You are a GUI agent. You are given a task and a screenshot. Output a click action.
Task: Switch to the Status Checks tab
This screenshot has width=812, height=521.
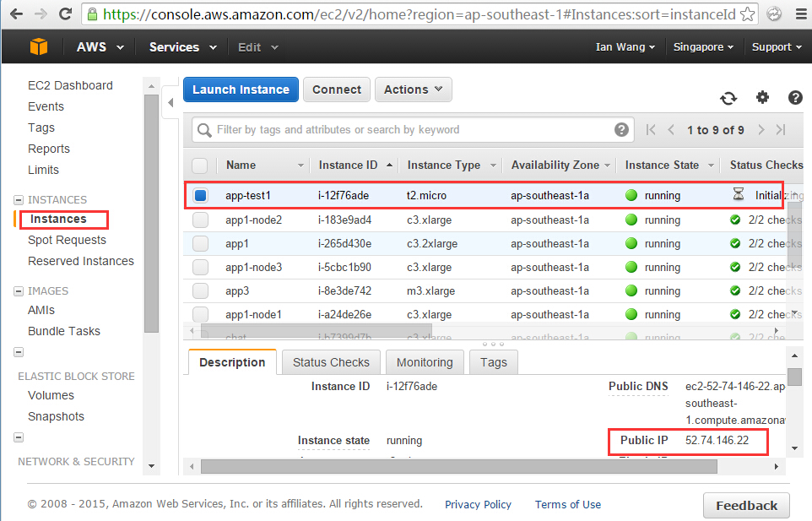point(331,362)
